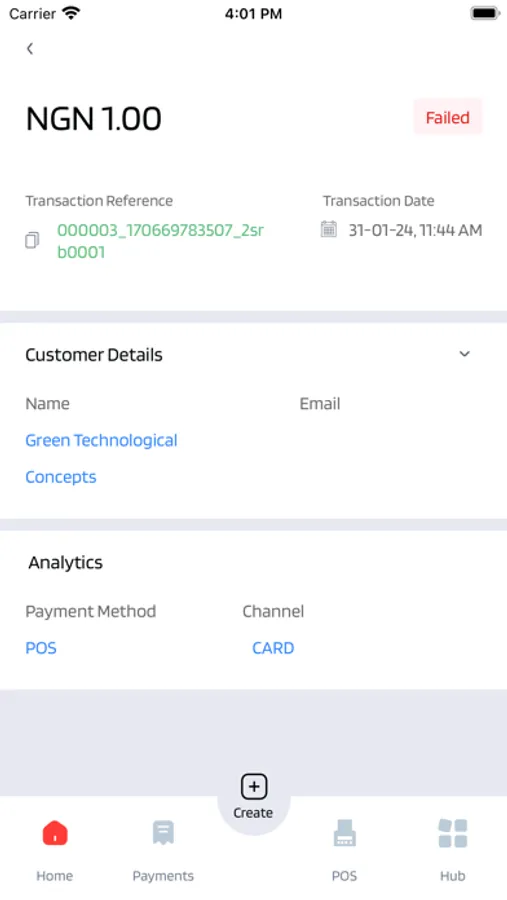Tap the Email label
Image resolution: width=507 pixels, height=900 pixels.
(x=320, y=404)
